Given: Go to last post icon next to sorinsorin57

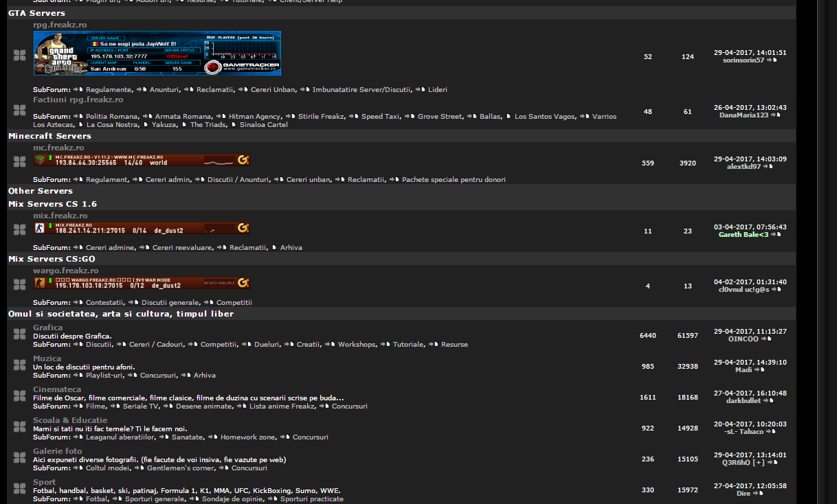Looking at the screenshot, I should [772, 60].
